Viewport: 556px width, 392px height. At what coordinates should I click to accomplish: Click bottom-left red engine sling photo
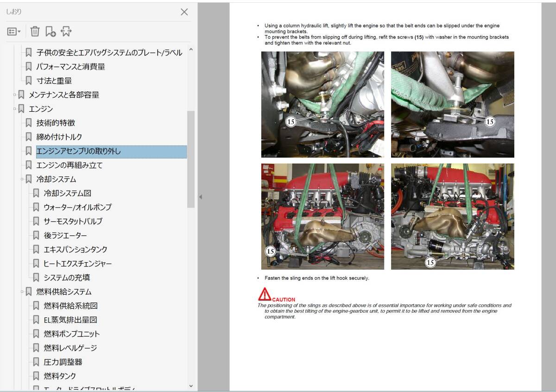322,216
